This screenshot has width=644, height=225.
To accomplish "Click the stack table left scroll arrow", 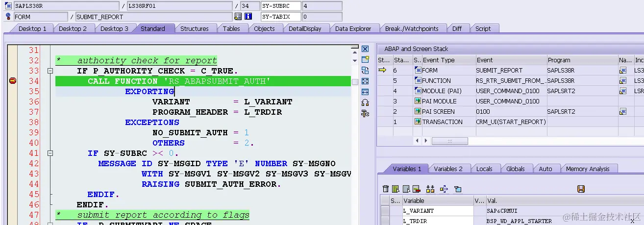I will (x=418, y=141).
